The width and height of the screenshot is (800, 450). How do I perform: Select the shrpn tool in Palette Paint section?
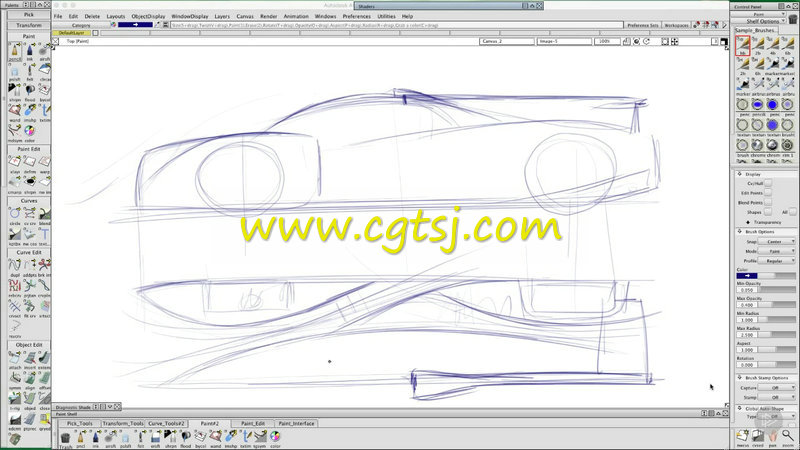coord(15,92)
